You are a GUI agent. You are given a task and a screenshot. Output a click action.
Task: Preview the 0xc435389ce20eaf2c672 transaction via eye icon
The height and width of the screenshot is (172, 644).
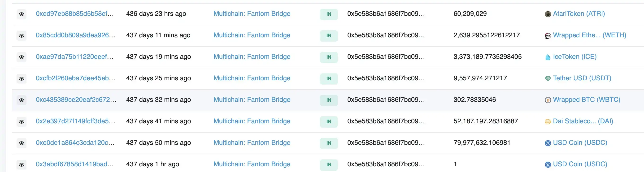pyautogui.click(x=22, y=100)
